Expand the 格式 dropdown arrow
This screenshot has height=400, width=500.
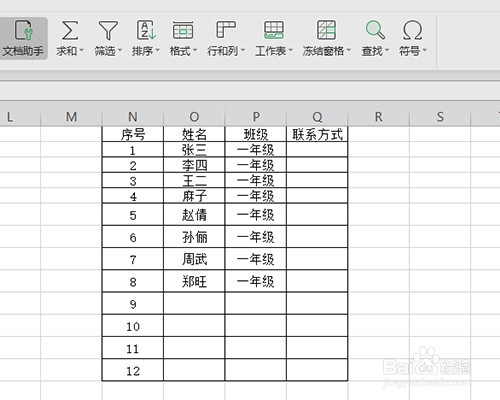[x=195, y=51]
